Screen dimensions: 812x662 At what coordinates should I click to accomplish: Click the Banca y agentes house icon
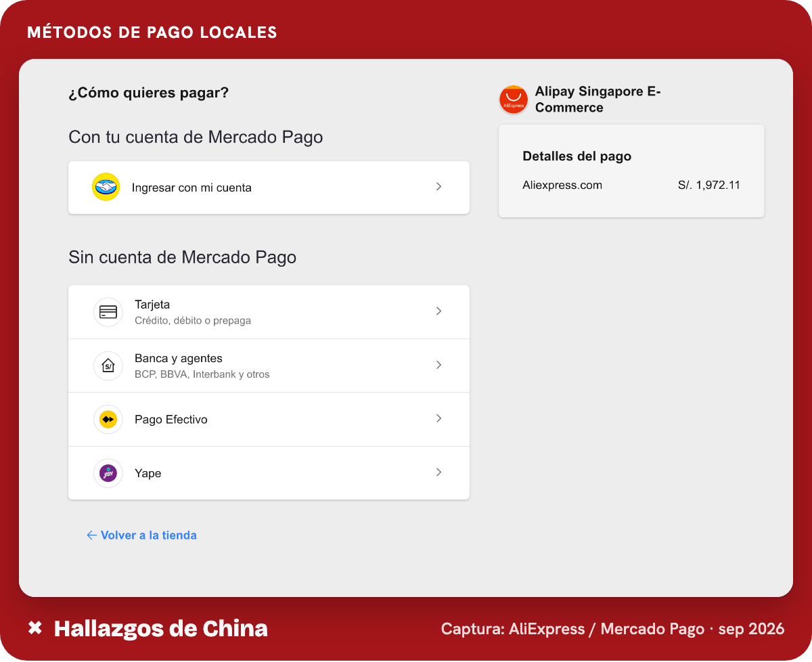[x=108, y=366]
